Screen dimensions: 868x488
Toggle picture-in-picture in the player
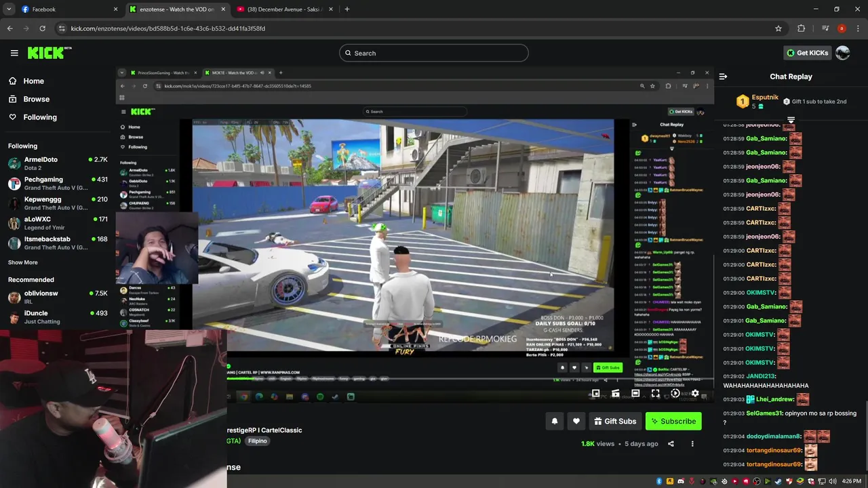tap(595, 393)
